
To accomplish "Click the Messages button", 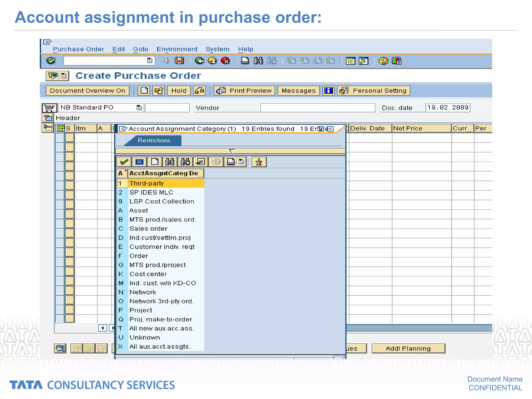I will click(298, 91).
